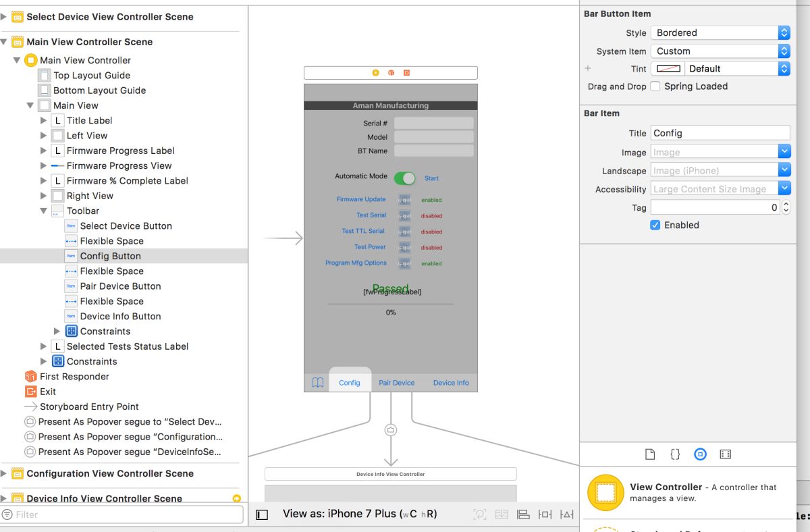Click the Embed In Stack icon
810x532 pixels.
(502, 514)
